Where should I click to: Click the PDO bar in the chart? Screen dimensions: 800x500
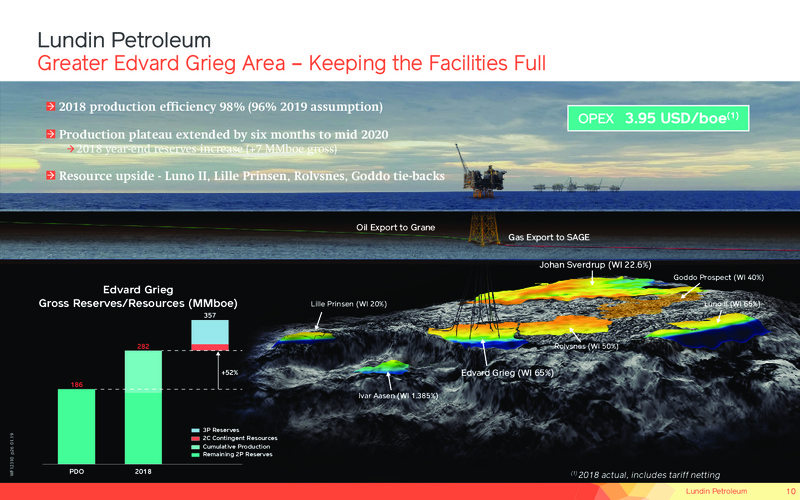pos(77,427)
